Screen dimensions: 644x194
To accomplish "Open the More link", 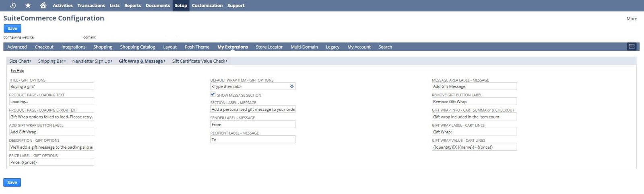I will [x=632, y=18].
